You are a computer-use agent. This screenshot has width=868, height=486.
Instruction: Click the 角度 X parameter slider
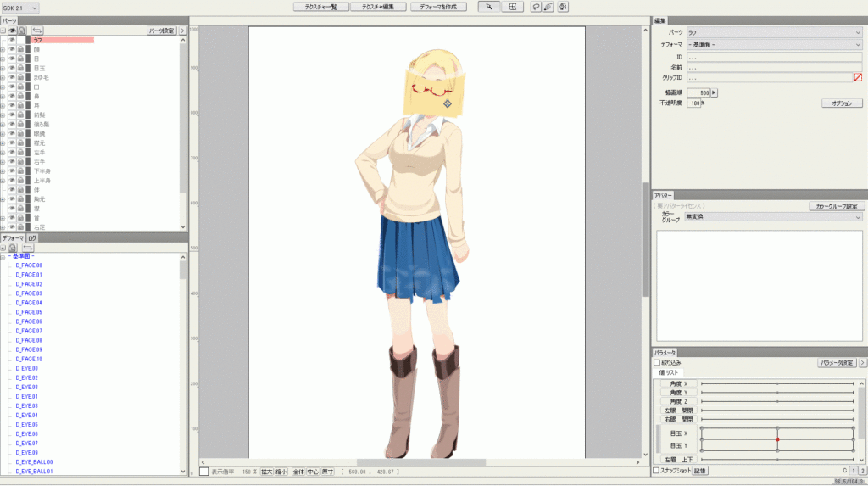click(776, 384)
